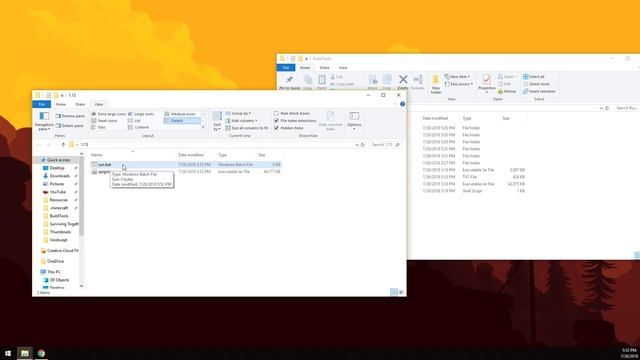Switch to View tab in BuildTools window
The image size is (640, 360).
tap(343, 68)
